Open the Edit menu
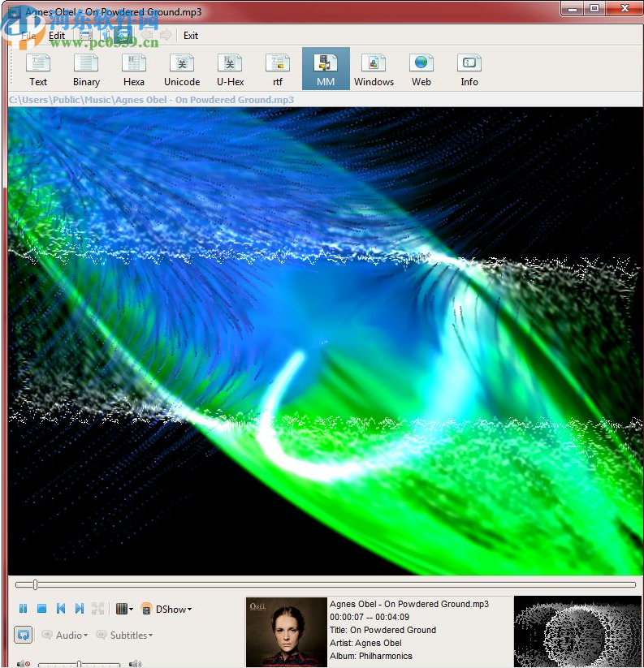 click(57, 36)
